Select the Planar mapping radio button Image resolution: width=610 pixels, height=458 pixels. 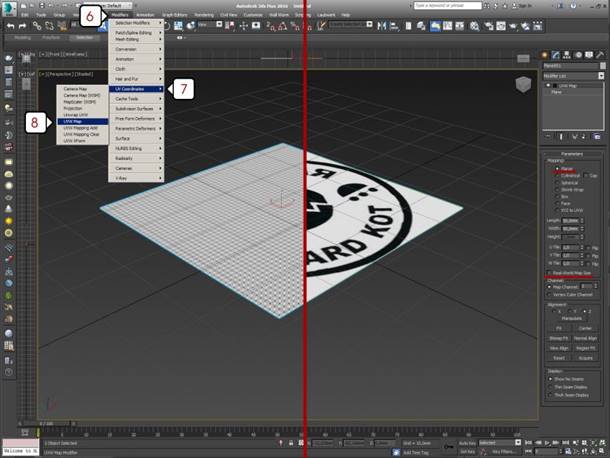pos(557,169)
